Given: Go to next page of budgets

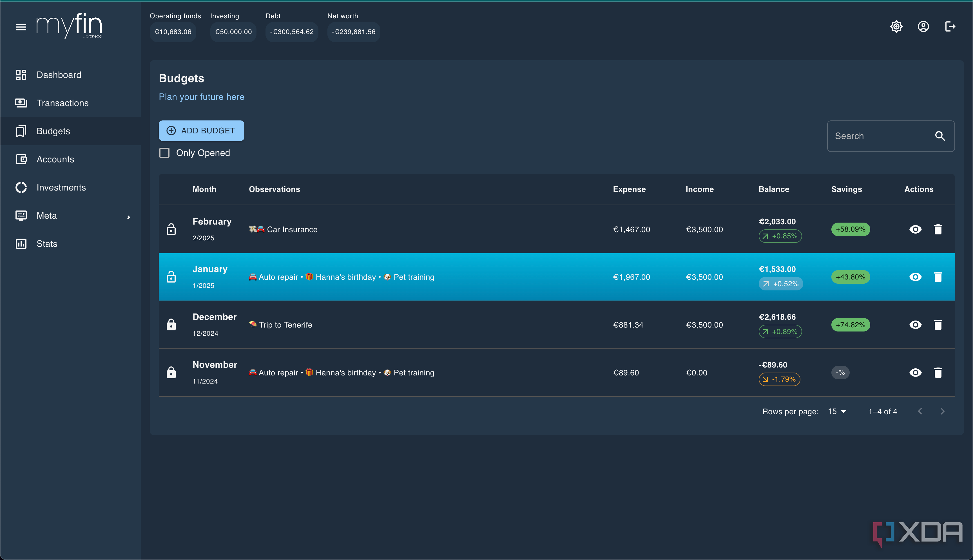Looking at the screenshot, I should [943, 411].
